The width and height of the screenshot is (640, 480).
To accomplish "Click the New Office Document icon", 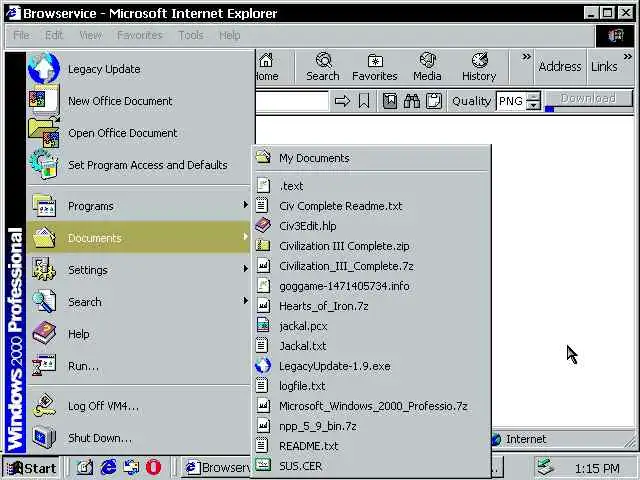I will point(43,100).
